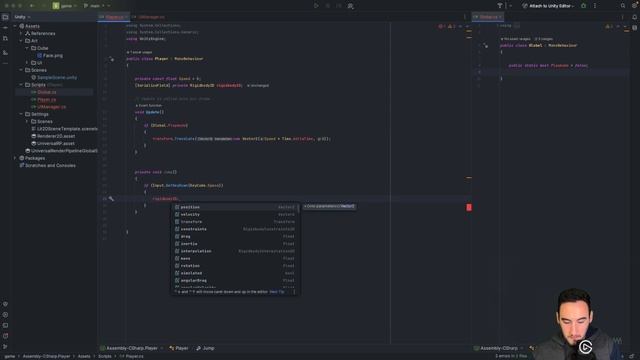Screen dimensions: 640x360
Task: Click Assembly-CSharp label under right editor
Action: pos(496,348)
